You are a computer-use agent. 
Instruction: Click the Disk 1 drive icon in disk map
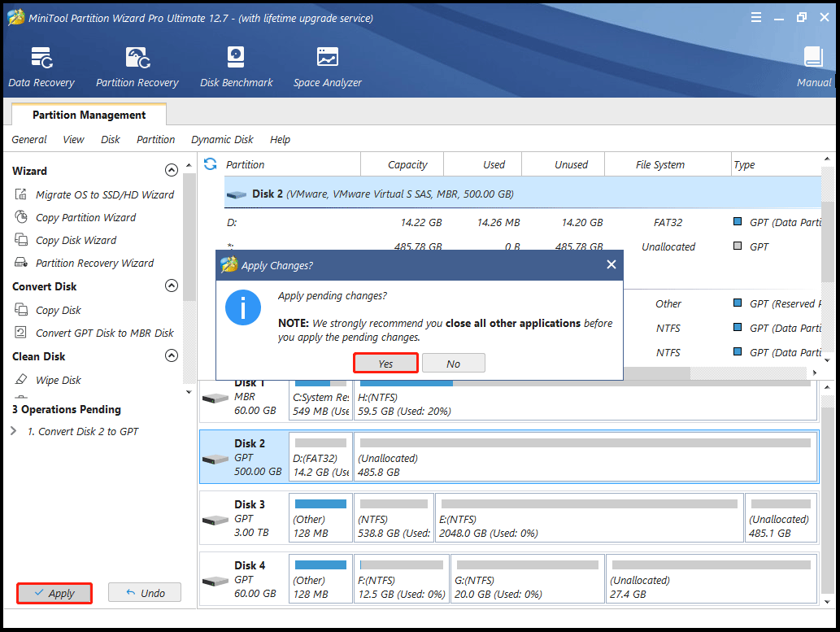(215, 399)
